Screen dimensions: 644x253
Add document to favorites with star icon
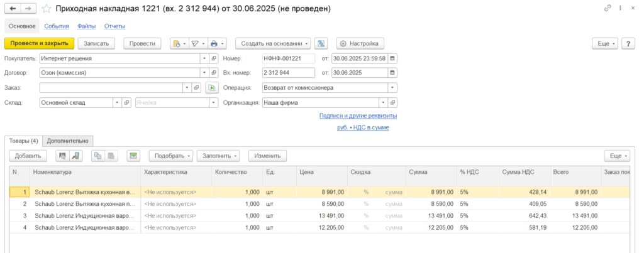click(x=47, y=9)
